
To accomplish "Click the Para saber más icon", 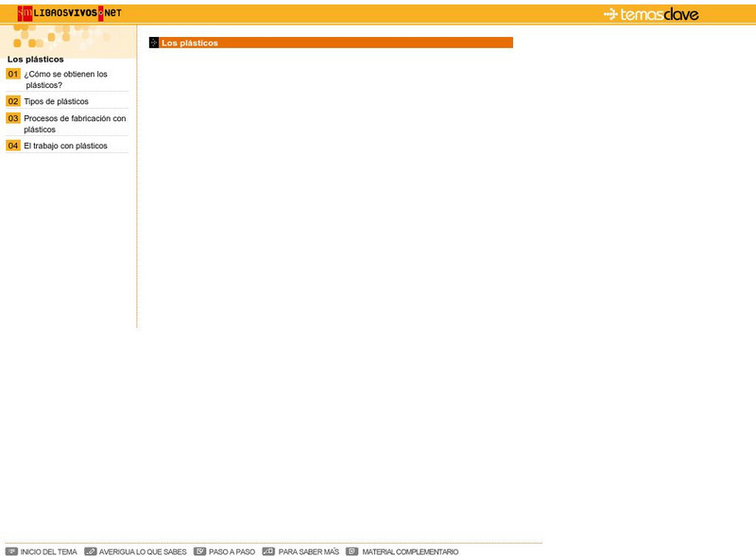I will (268, 551).
